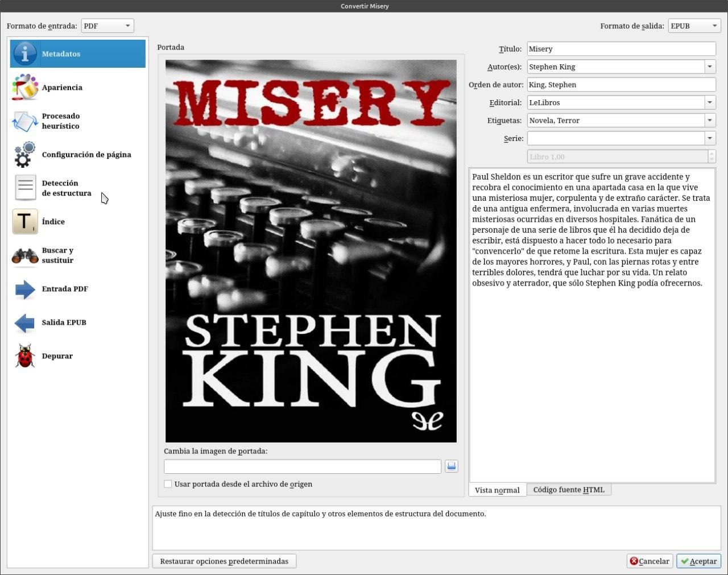Click the Editorial text field

pyautogui.click(x=616, y=102)
